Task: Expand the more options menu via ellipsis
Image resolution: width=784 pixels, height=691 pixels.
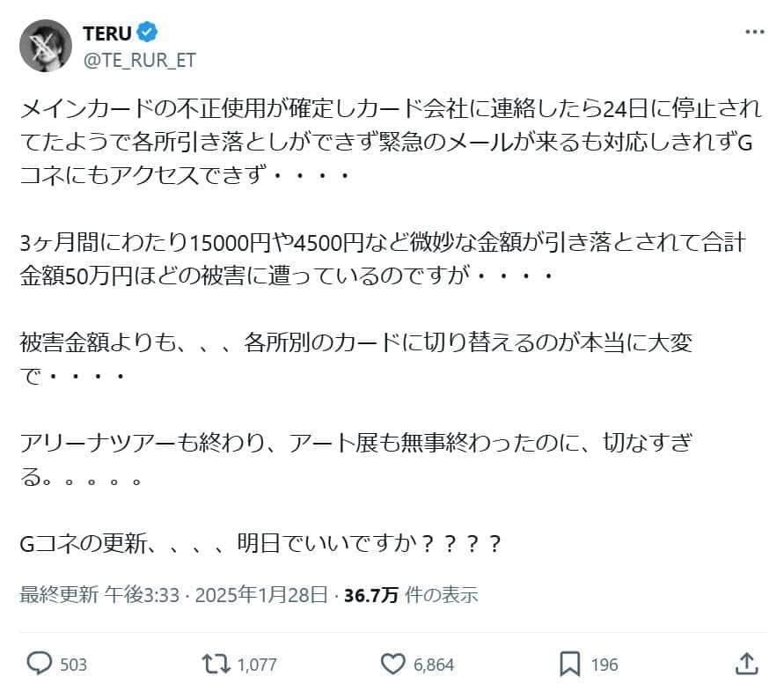Action: [755, 32]
